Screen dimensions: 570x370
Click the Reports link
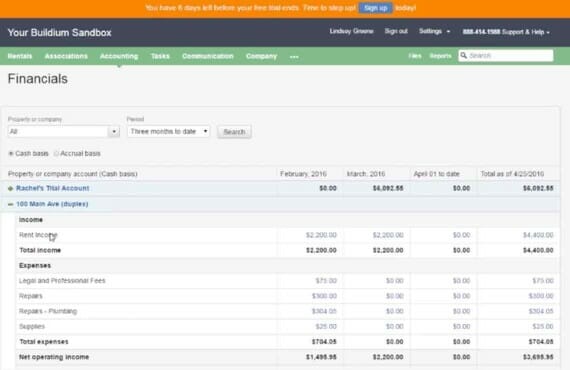tap(440, 56)
